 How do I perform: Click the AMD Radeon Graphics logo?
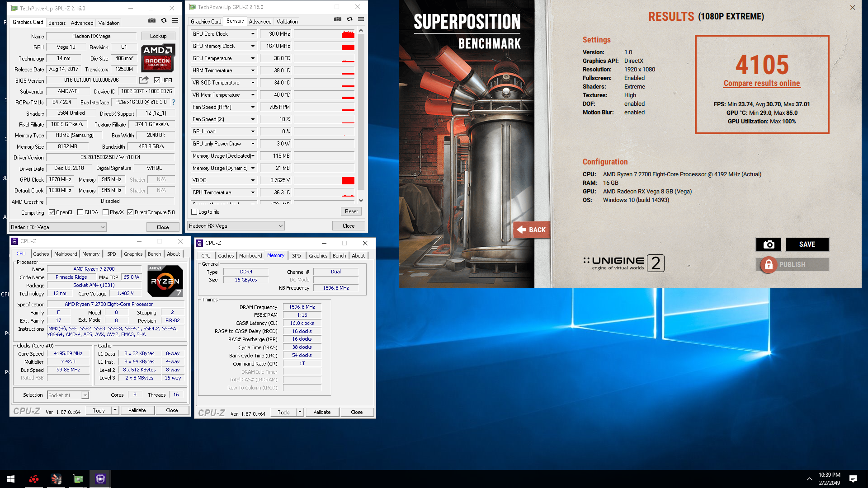pos(158,58)
